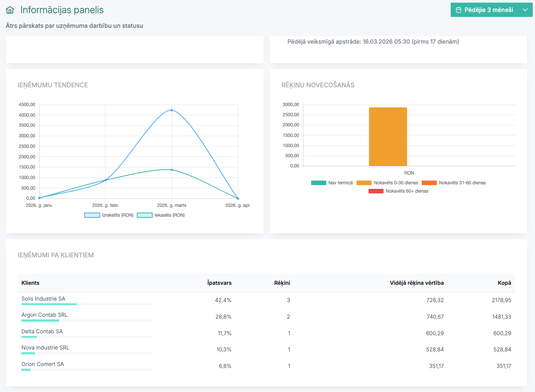The image size is (535, 392).
Task: Click the Delta Contab SA share progress bar
Action: [87, 337]
